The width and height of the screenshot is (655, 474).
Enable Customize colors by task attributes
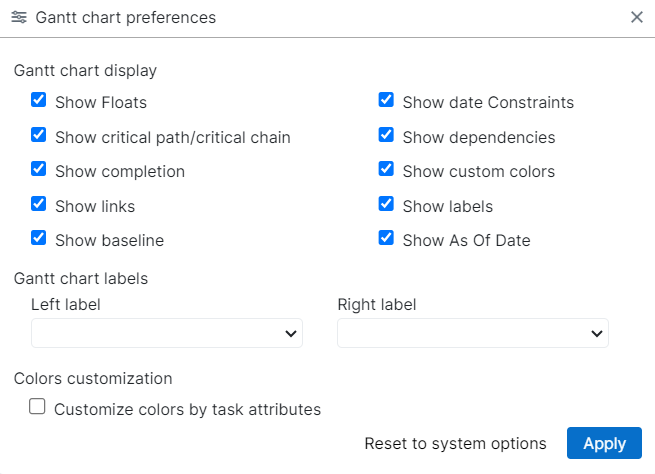(38, 407)
